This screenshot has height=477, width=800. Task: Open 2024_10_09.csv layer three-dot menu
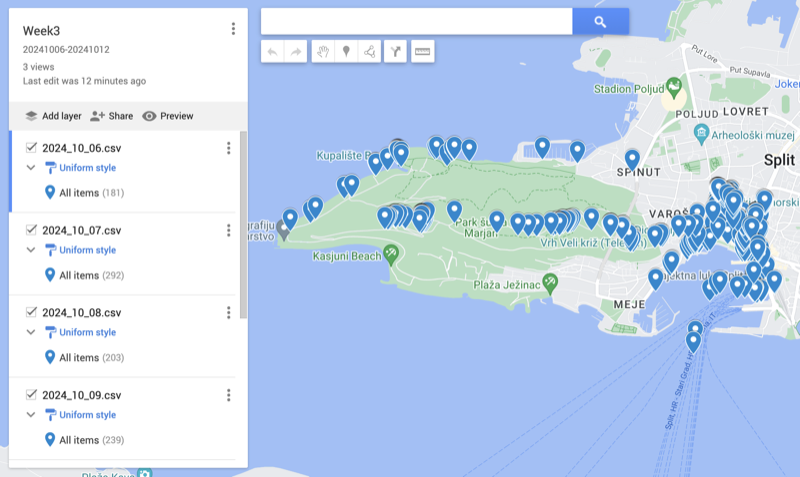[x=228, y=395]
